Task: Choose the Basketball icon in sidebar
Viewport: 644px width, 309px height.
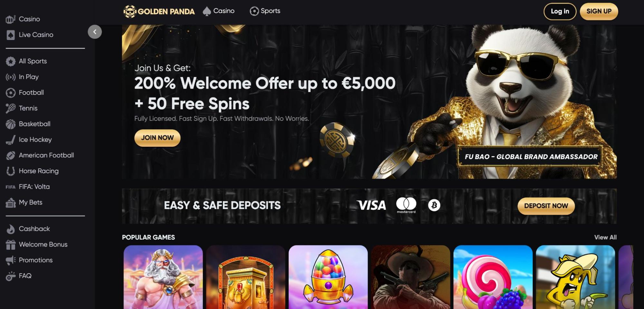Action: tap(11, 124)
